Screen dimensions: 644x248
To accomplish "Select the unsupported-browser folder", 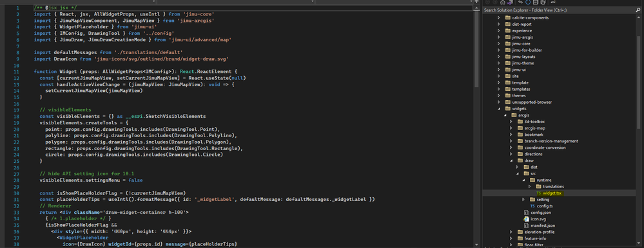I will coord(532,102).
